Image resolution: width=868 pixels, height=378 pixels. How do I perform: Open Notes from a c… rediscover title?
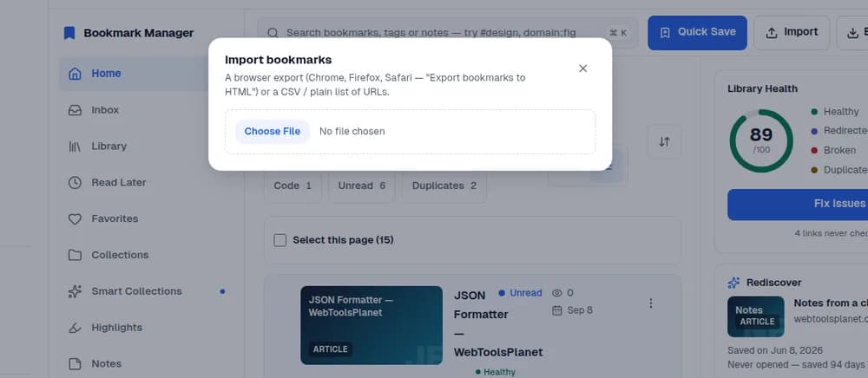click(x=831, y=303)
